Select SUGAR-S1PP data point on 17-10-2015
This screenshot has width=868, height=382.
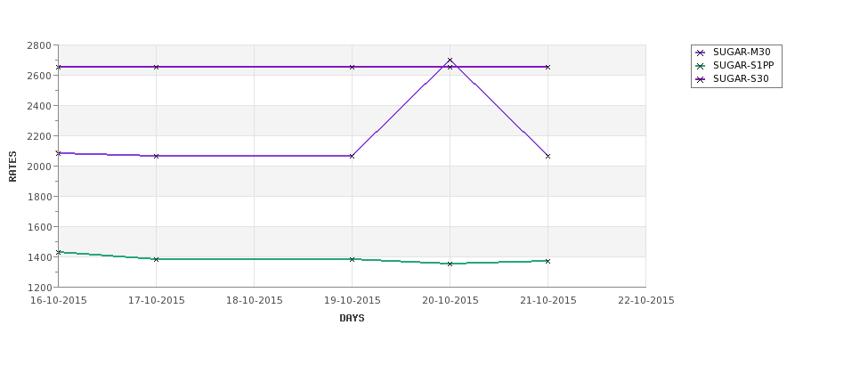pyautogui.click(x=156, y=259)
